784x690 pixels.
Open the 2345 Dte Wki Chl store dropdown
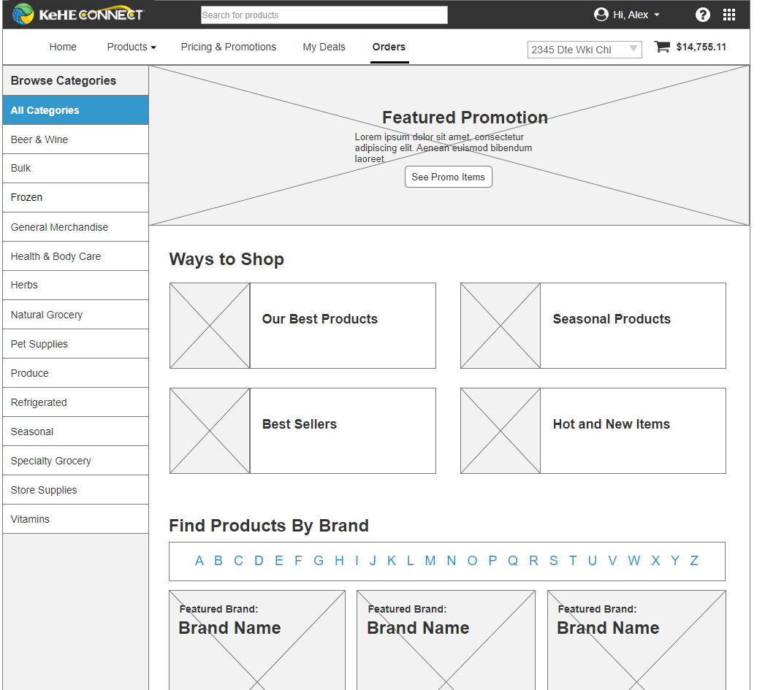585,50
